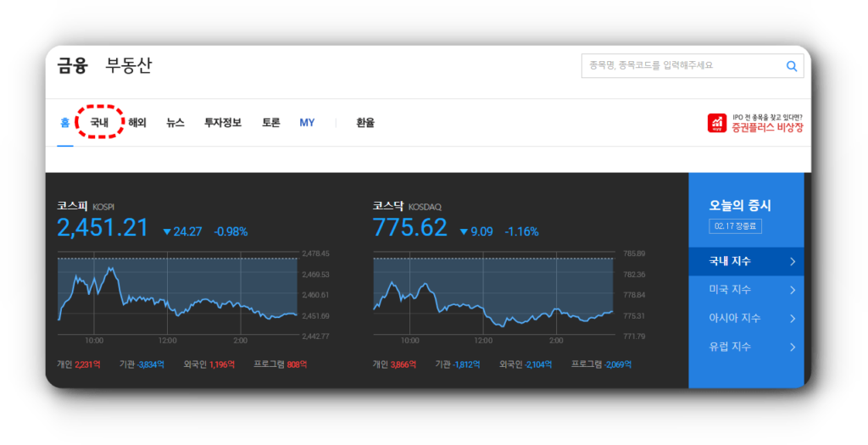This screenshot has width=868, height=445.
Task: Expand 미국 지수 chevron arrow
Action: (x=793, y=290)
